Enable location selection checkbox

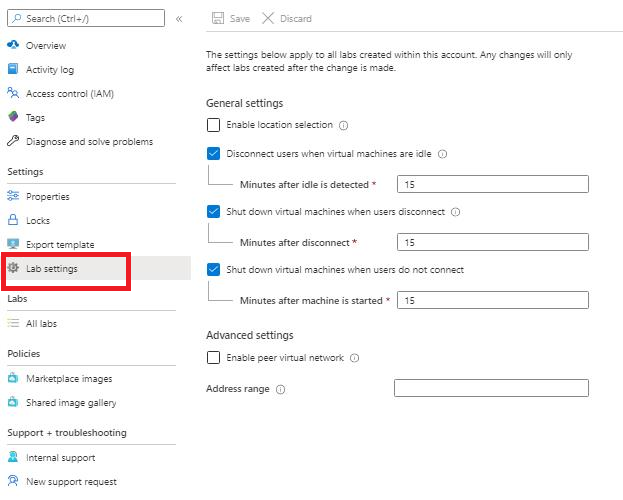213,125
